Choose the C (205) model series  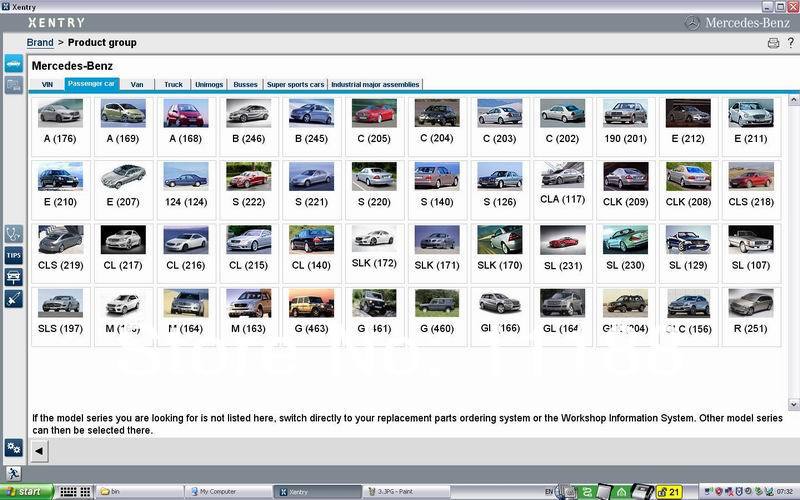click(x=374, y=127)
